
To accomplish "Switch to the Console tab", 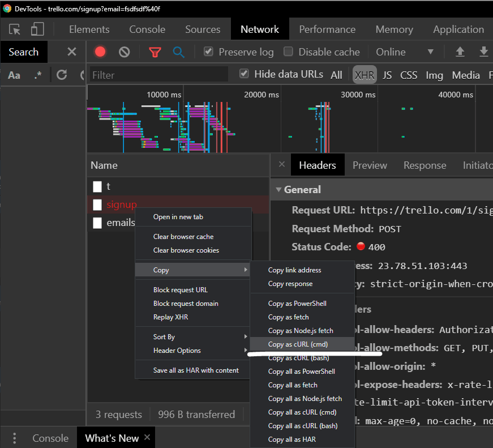I will 147,29.
